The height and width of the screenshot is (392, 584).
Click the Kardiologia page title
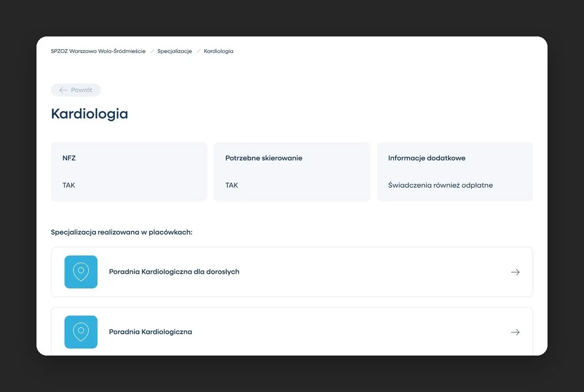tap(89, 114)
